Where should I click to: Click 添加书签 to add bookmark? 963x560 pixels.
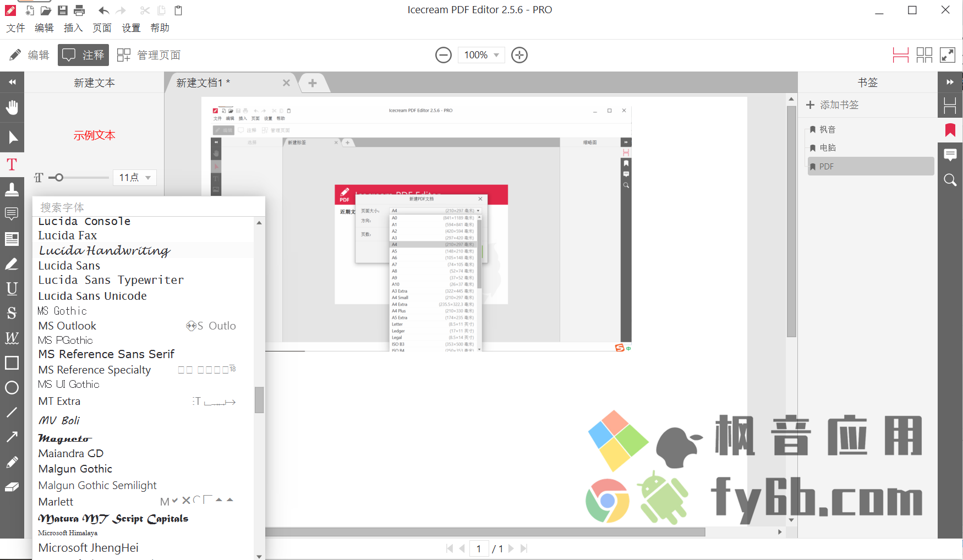832,105
